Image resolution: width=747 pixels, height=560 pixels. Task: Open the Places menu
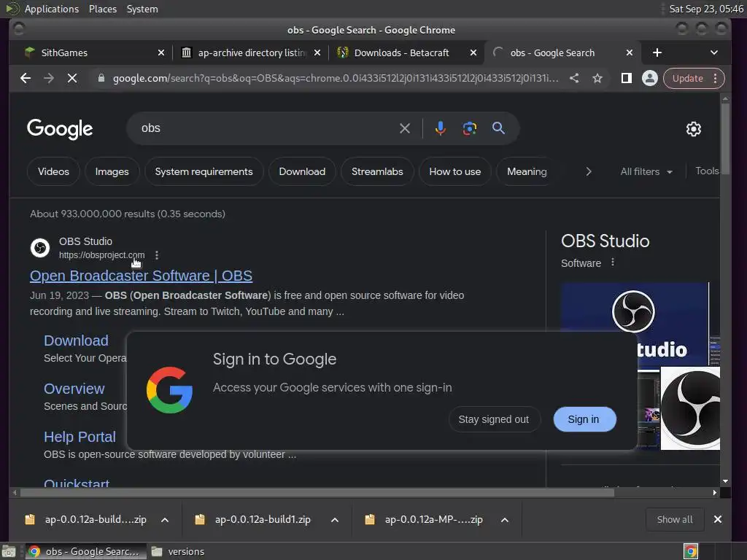pos(102,9)
